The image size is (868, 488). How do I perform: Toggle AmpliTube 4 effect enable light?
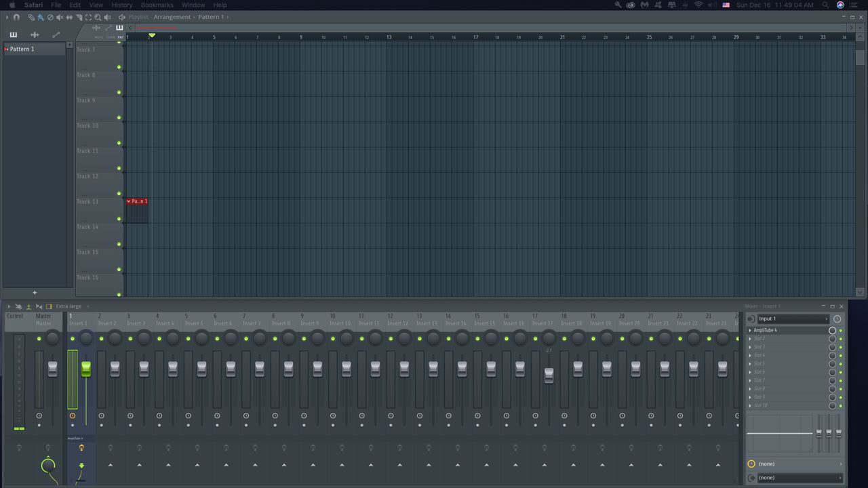(x=841, y=330)
